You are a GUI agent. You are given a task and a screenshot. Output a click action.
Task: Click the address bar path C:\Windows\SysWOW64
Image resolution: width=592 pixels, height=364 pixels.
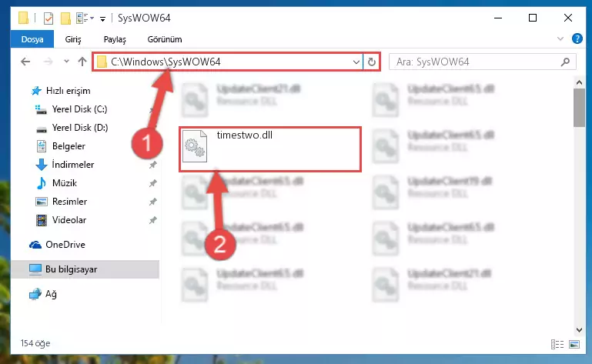(166, 62)
